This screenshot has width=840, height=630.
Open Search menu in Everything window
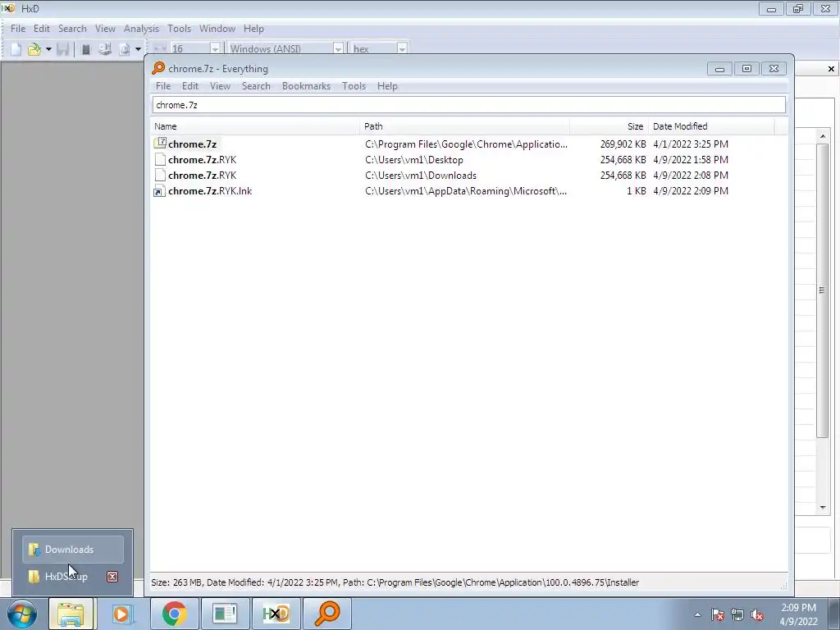(256, 85)
